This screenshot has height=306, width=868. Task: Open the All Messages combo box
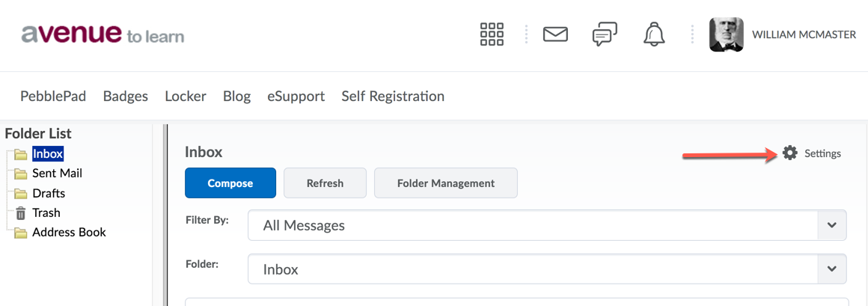pyautogui.click(x=533, y=225)
